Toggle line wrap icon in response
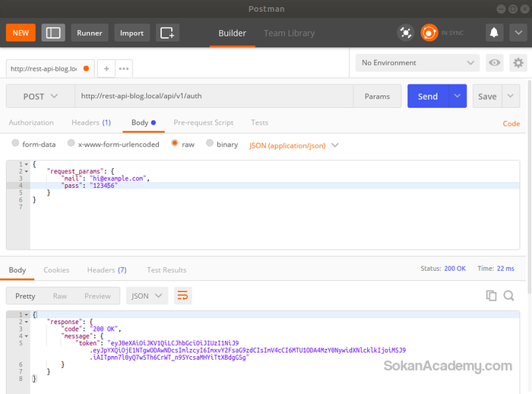Viewport: 532px width, 394px height. point(183,295)
